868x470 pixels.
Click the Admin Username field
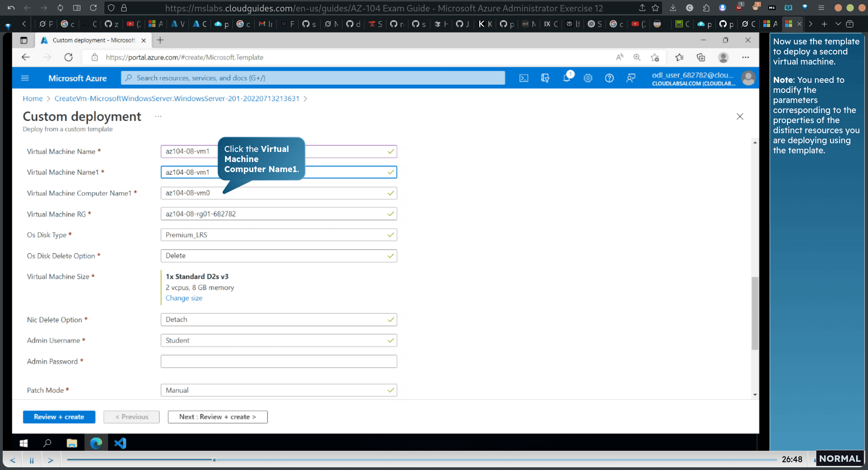279,340
